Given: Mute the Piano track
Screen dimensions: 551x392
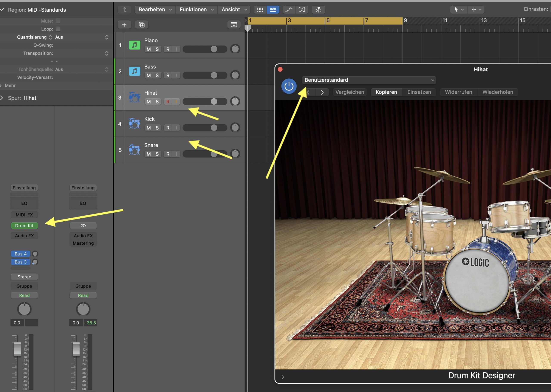Looking at the screenshot, I should (x=149, y=49).
